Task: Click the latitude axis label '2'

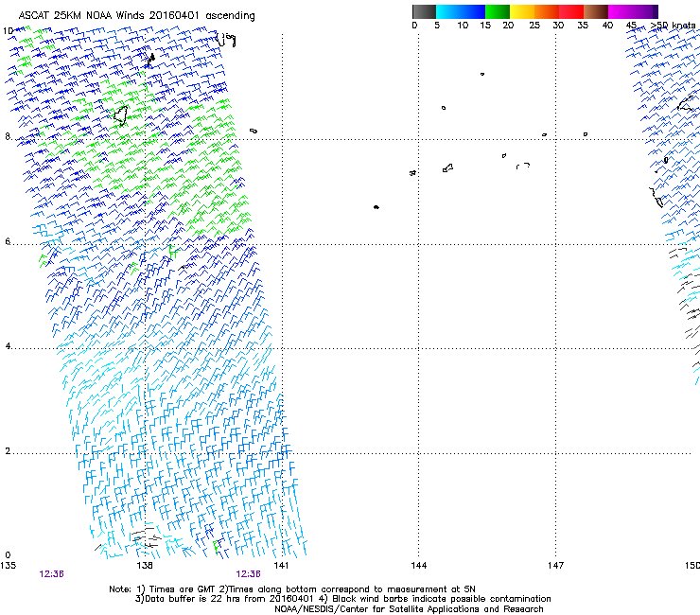Action: tap(8, 450)
